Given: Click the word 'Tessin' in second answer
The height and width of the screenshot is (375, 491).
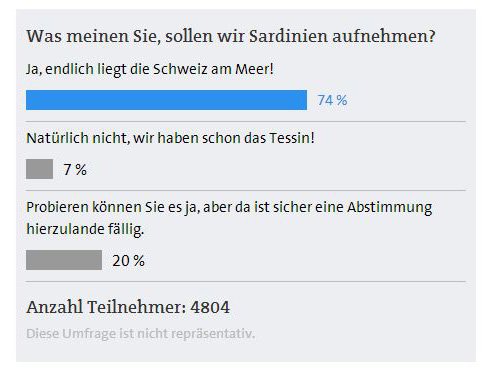Looking at the screenshot, I should tap(292, 138).
